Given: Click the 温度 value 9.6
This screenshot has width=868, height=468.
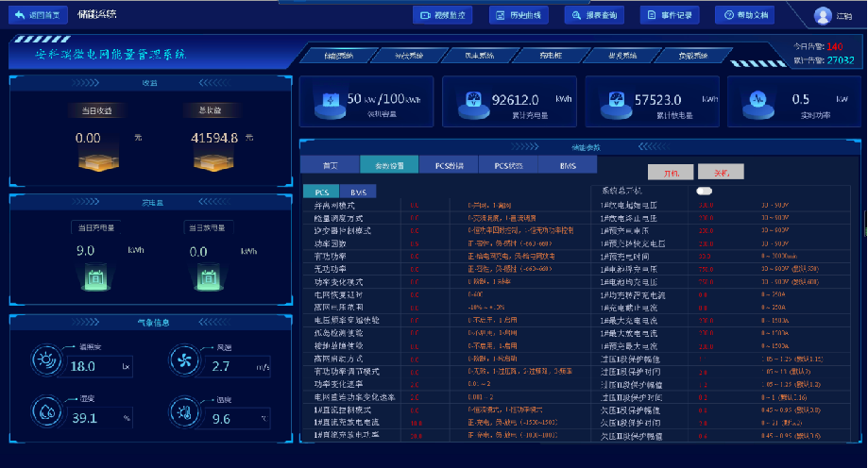Looking at the screenshot, I should (x=221, y=419).
